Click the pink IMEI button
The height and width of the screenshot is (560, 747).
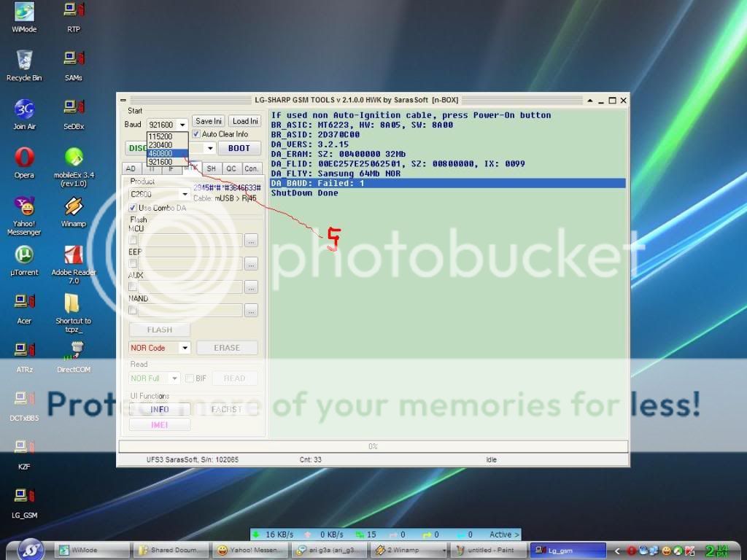pos(159,424)
